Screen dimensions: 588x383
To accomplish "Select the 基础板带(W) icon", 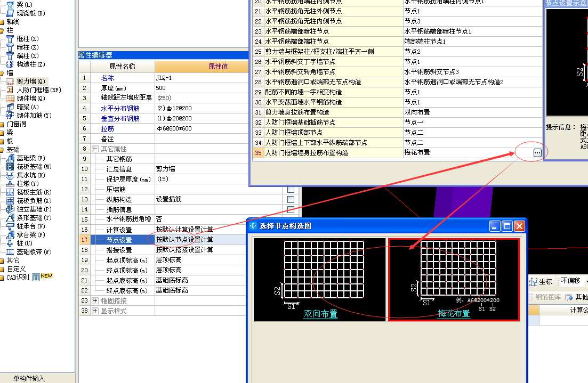I will tap(10, 252).
